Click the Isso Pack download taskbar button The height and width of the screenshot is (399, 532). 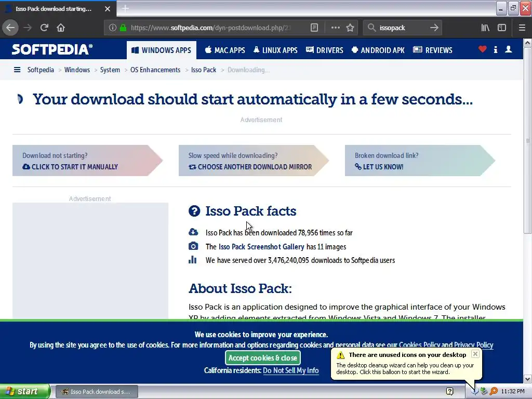pyautogui.click(x=97, y=392)
